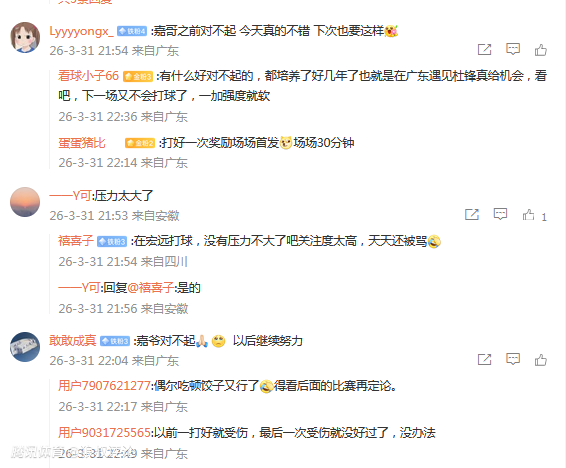Viewport: 566px width, 468px height.
Task: Click the @禧喜子 mention link
Action: click(151, 288)
